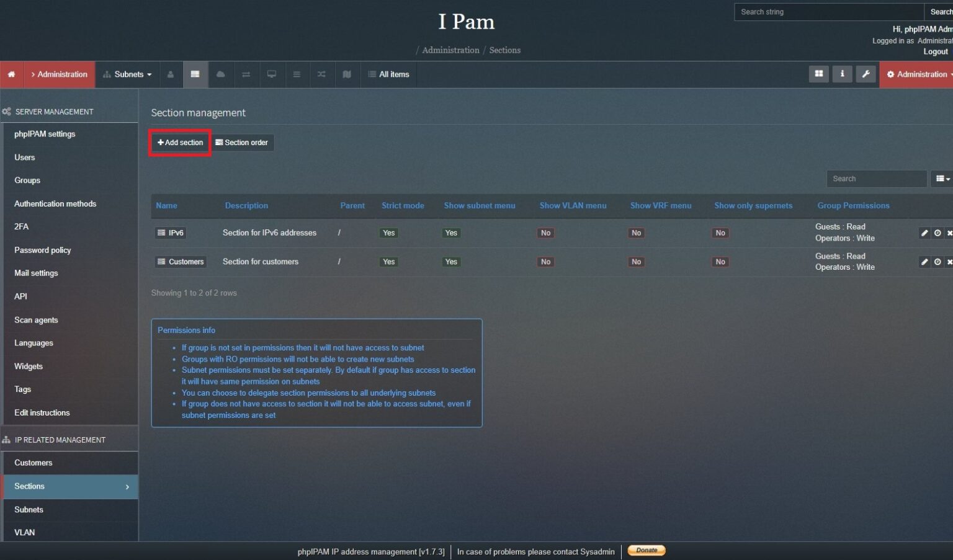Open Scan agents in the sidebar
This screenshot has width=953, height=560.
[x=36, y=320]
